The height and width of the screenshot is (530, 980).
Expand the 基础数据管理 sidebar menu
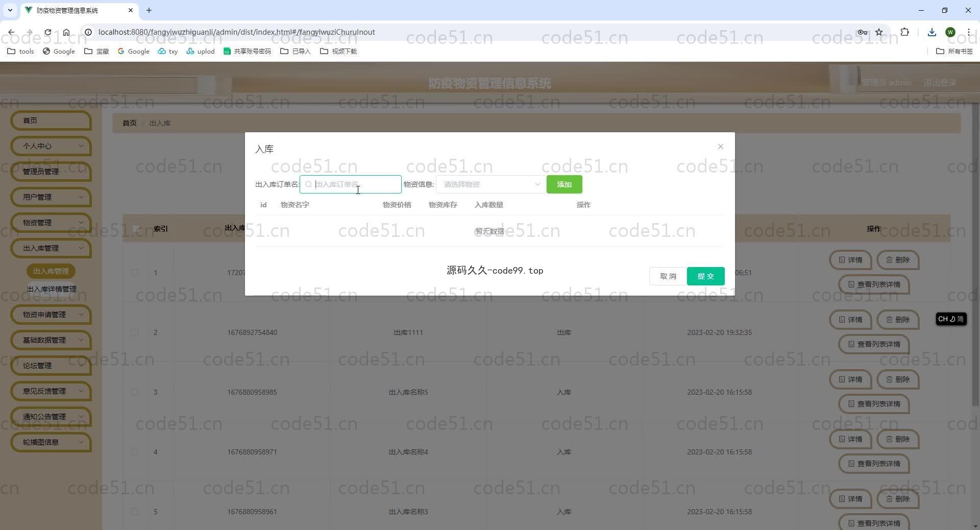[x=51, y=340]
